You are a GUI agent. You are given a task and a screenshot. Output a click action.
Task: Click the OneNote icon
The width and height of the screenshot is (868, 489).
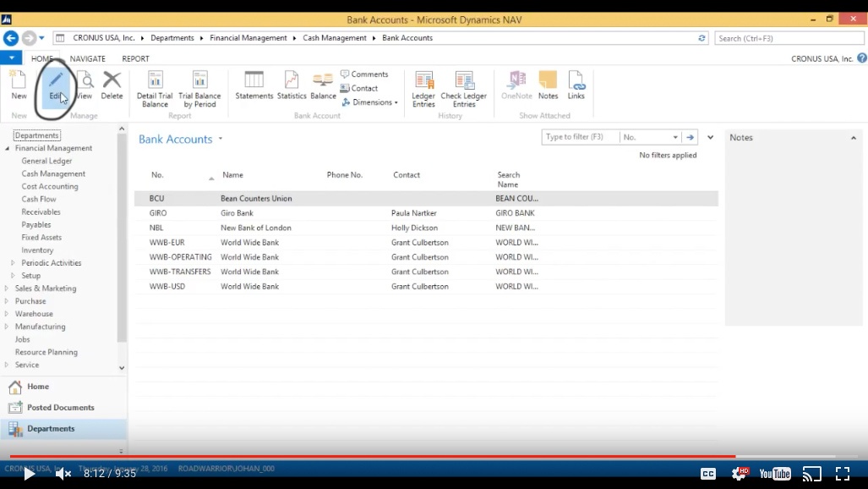516,85
